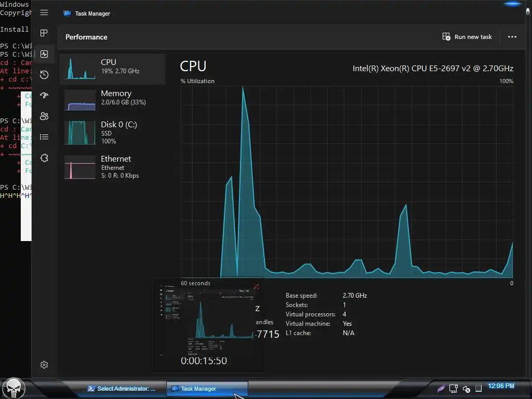Screen dimensions: 532x399
Task: Click the Ethernet mini graph thumbnail
Action: pyautogui.click(x=80, y=167)
